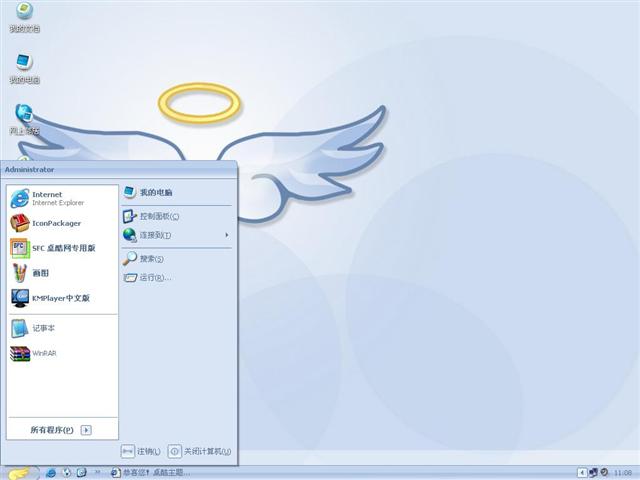Open 搜索(S) in the Start menu
Screen dimensions: 640x480
pyautogui.click(x=176, y=258)
